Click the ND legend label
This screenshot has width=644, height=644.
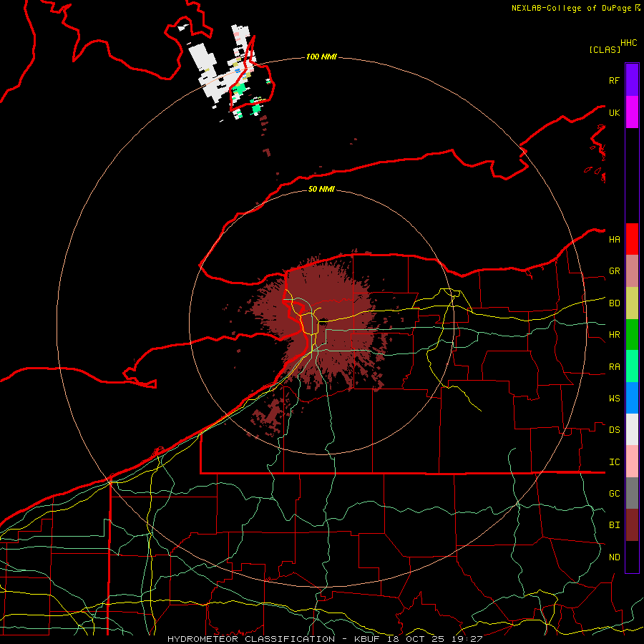(x=614, y=557)
